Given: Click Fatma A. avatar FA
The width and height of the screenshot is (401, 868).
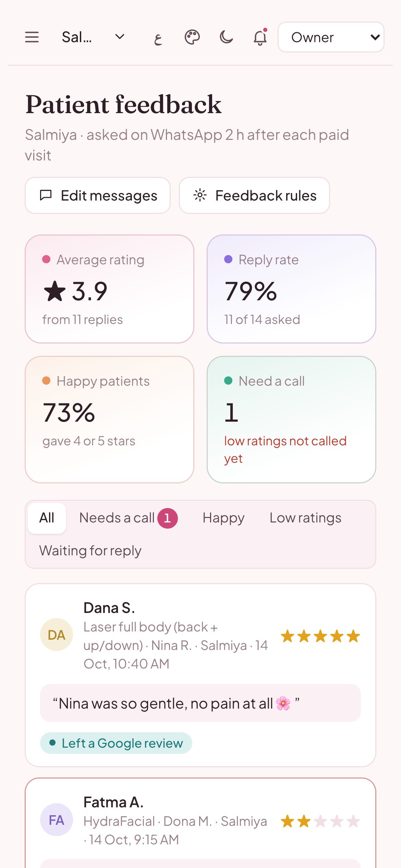Looking at the screenshot, I should (57, 820).
